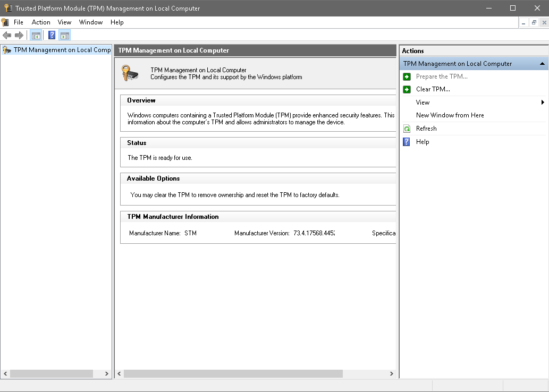Click Manufacturer Name value STM
The image size is (549, 392).
(x=190, y=233)
